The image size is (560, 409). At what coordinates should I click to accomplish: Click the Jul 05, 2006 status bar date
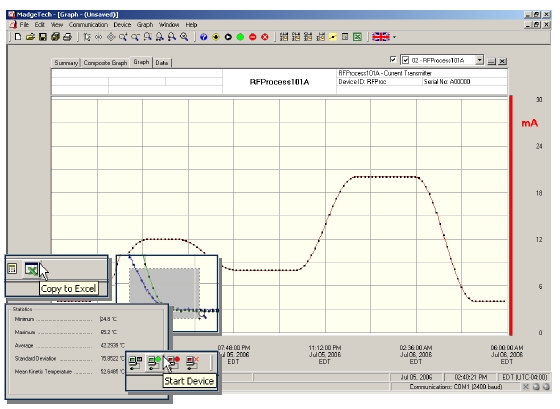[x=416, y=377]
